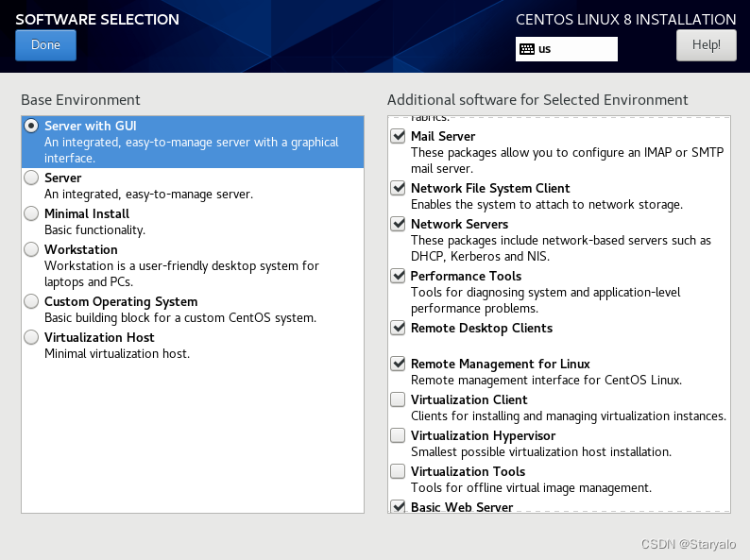Uncheck Remote Desktop Clients checkbox
The width and height of the screenshot is (750, 560).
pos(398,328)
